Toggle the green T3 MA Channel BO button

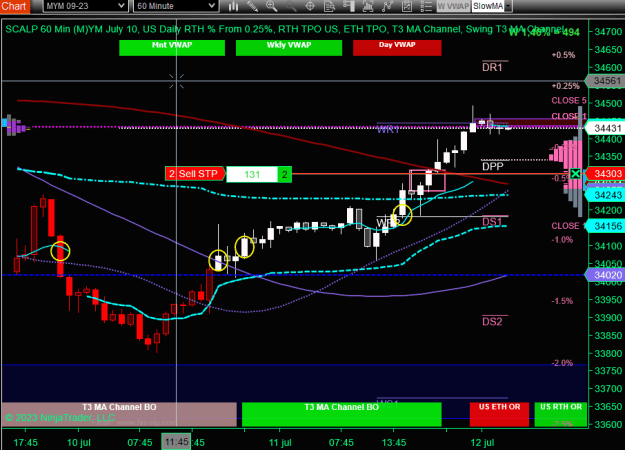[342, 415]
